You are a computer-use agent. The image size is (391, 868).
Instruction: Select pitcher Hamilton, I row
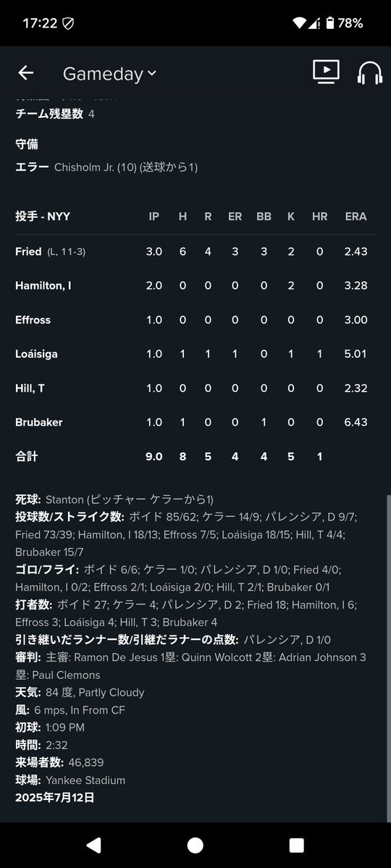tap(195, 286)
